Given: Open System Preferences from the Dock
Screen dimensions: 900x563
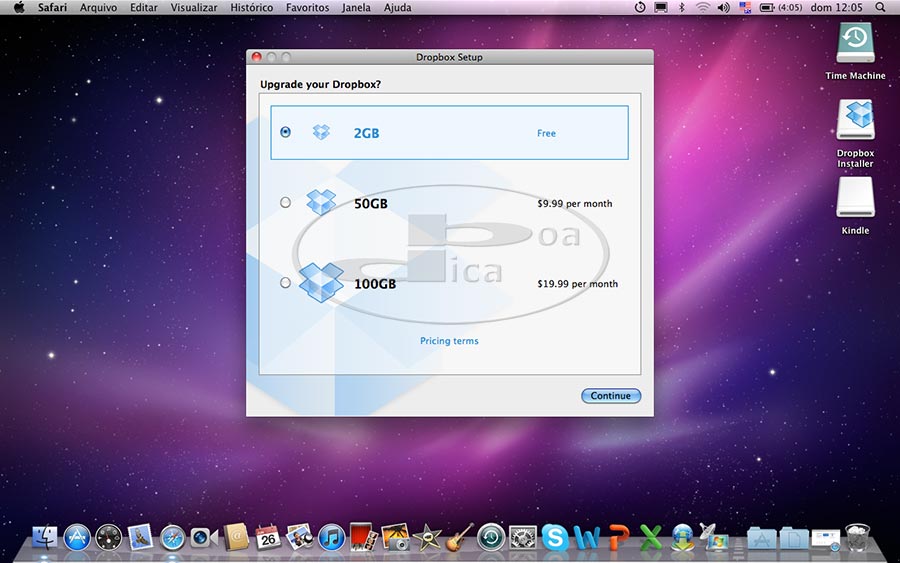Looking at the screenshot, I should tap(523, 538).
